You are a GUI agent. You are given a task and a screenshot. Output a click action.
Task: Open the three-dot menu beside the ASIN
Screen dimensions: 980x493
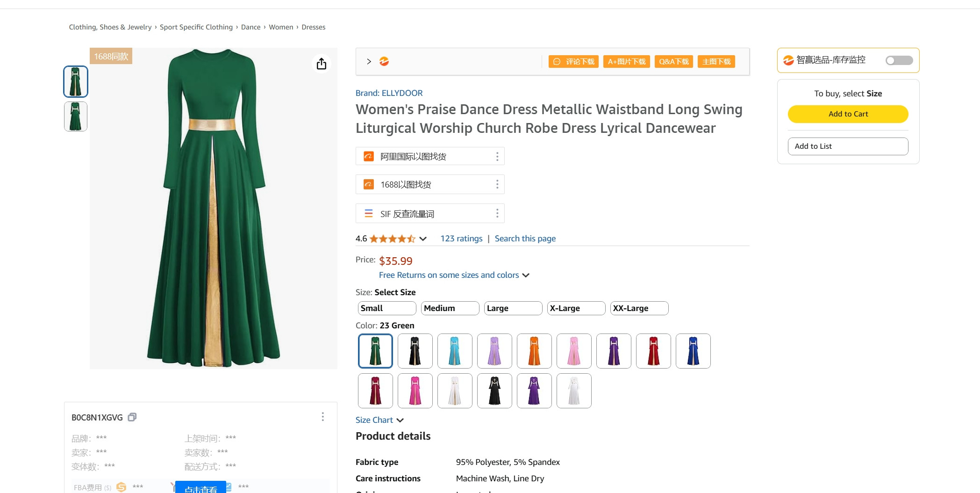click(x=322, y=417)
